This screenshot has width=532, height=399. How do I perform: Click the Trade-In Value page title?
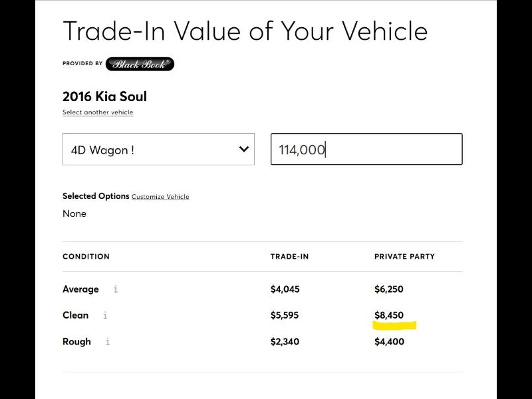245,31
